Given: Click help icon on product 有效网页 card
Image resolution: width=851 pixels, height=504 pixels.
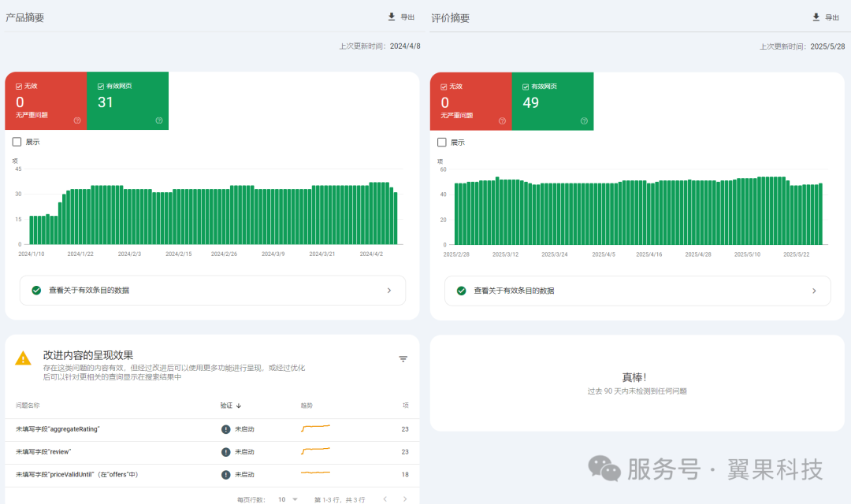Looking at the screenshot, I should (159, 120).
